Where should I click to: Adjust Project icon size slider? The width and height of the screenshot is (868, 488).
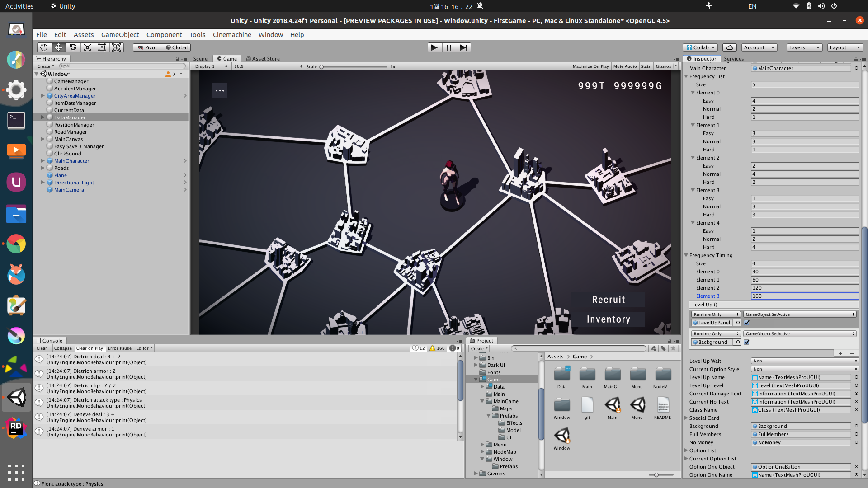[x=661, y=475]
